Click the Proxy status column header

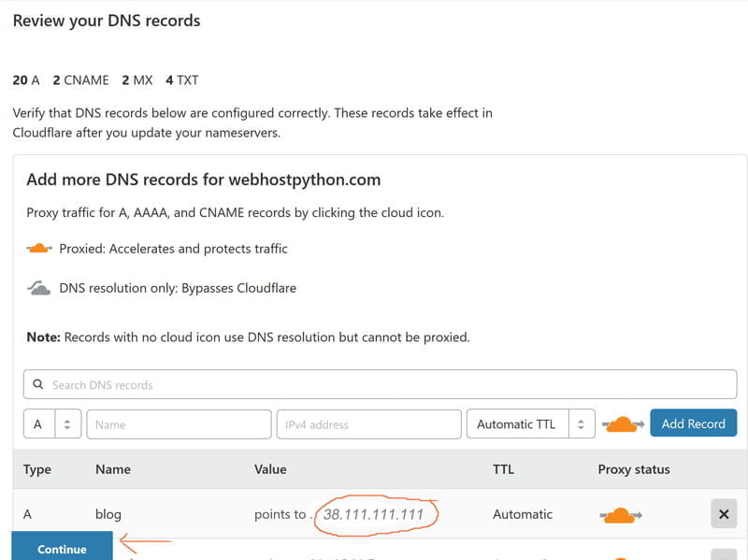tap(634, 469)
